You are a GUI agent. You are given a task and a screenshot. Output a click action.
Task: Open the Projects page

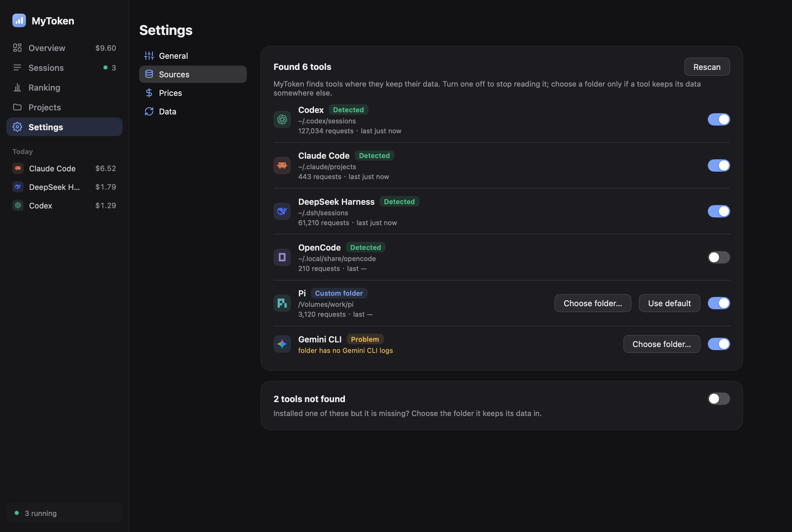[64, 107]
